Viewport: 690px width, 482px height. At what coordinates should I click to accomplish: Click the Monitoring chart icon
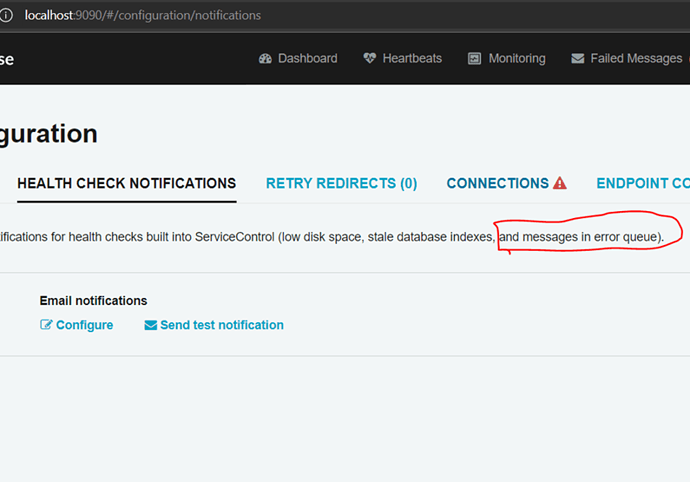pos(474,59)
